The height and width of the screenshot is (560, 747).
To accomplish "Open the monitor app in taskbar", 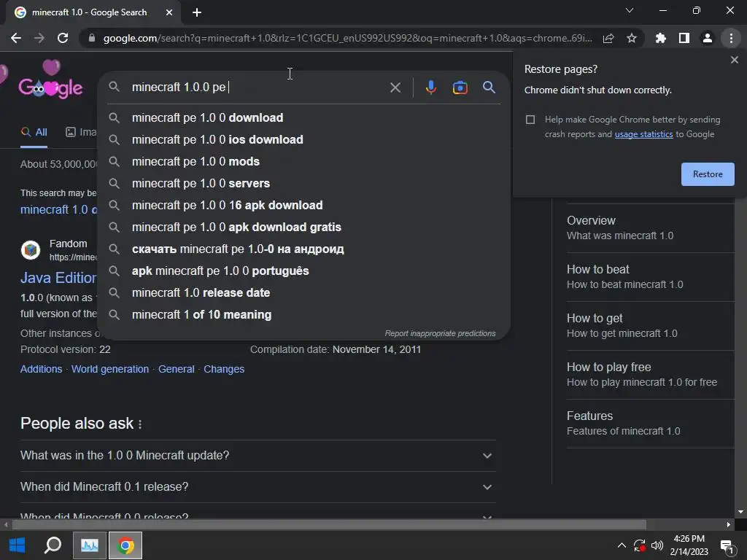I will click(90, 545).
